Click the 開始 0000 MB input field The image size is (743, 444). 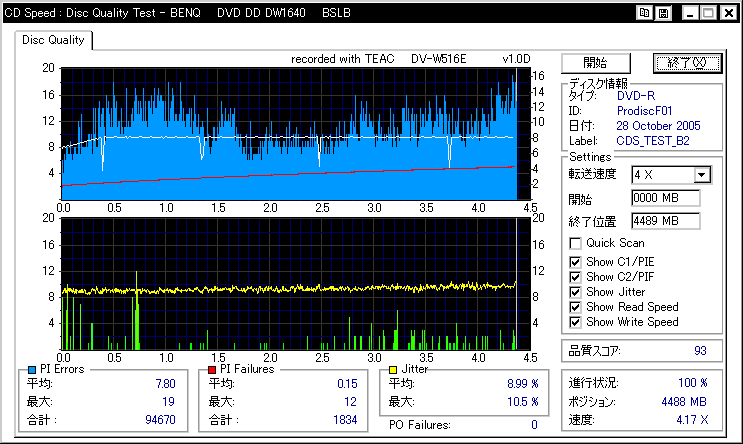pyautogui.click(x=666, y=198)
